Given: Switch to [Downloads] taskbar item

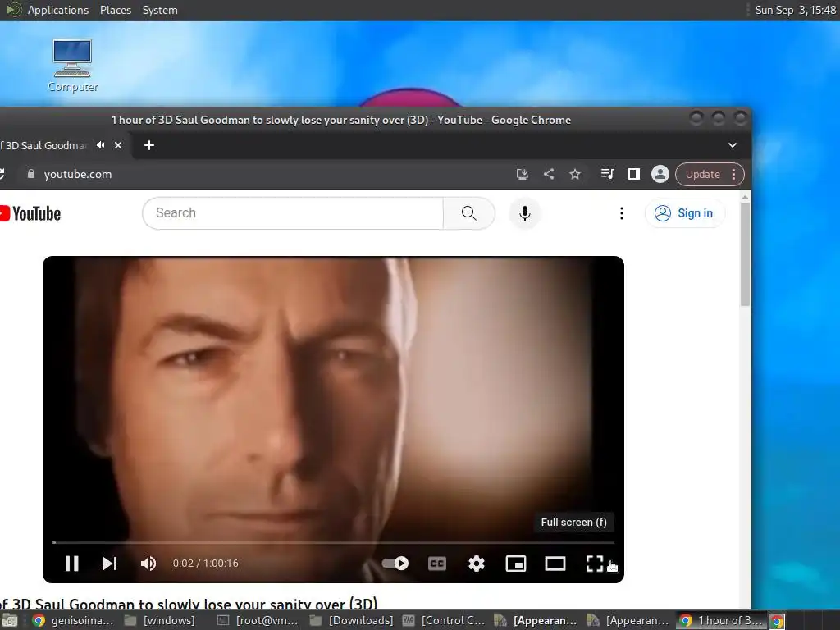Looking at the screenshot, I should [x=353, y=620].
